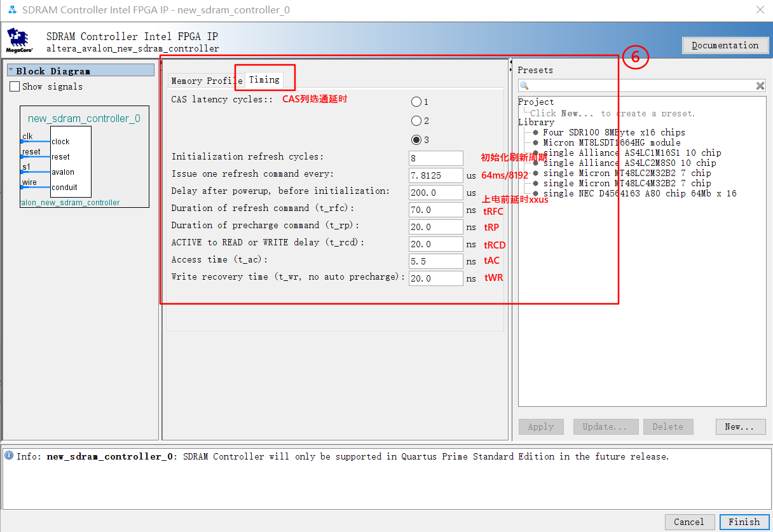Screen dimensions: 773x532
Task: Close the SDRAM Controller dialog window
Action: point(760,10)
